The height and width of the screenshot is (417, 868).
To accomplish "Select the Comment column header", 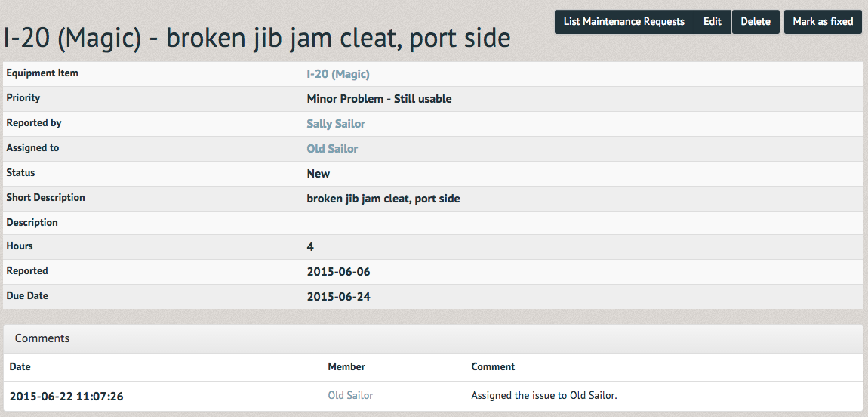I will [x=493, y=366].
